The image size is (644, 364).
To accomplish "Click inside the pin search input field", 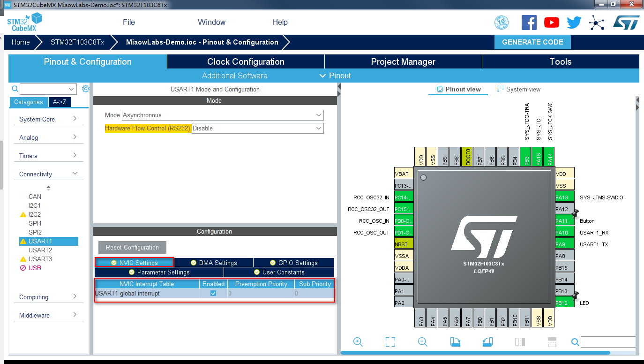I will tap(608, 342).
